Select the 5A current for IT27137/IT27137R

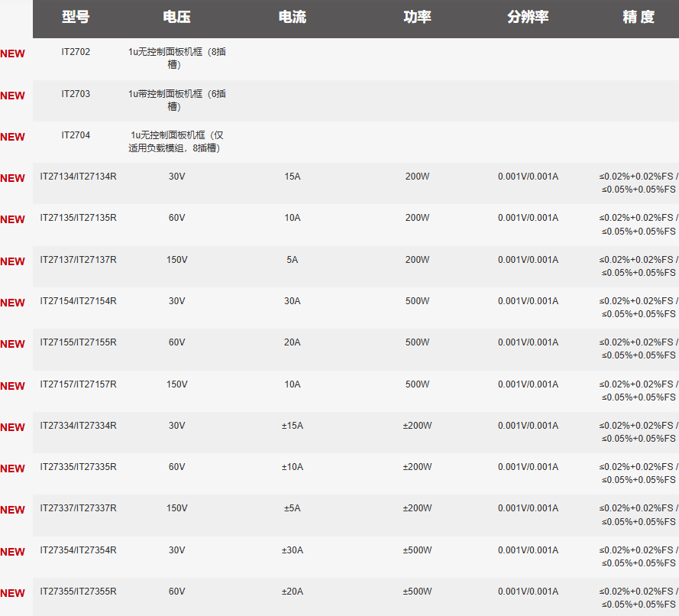[x=293, y=260]
